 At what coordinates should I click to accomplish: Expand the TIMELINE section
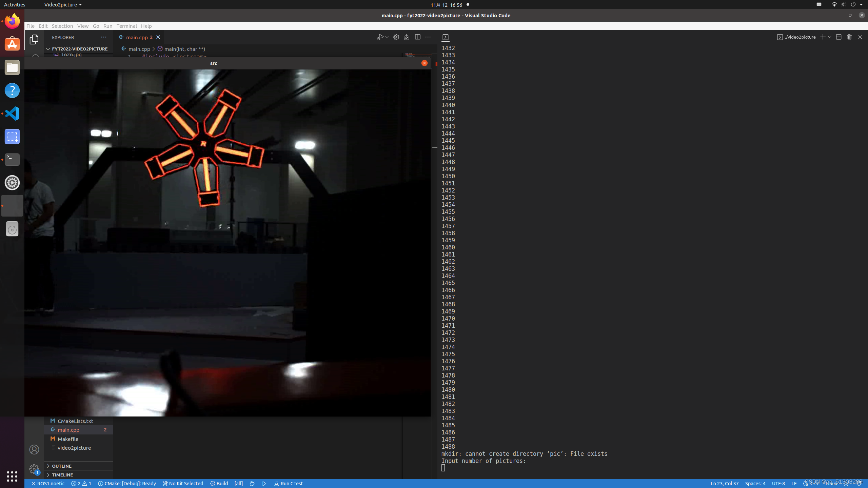[62, 475]
